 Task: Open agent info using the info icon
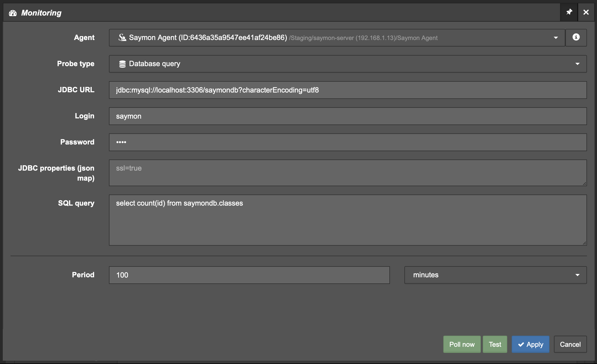(x=576, y=38)
